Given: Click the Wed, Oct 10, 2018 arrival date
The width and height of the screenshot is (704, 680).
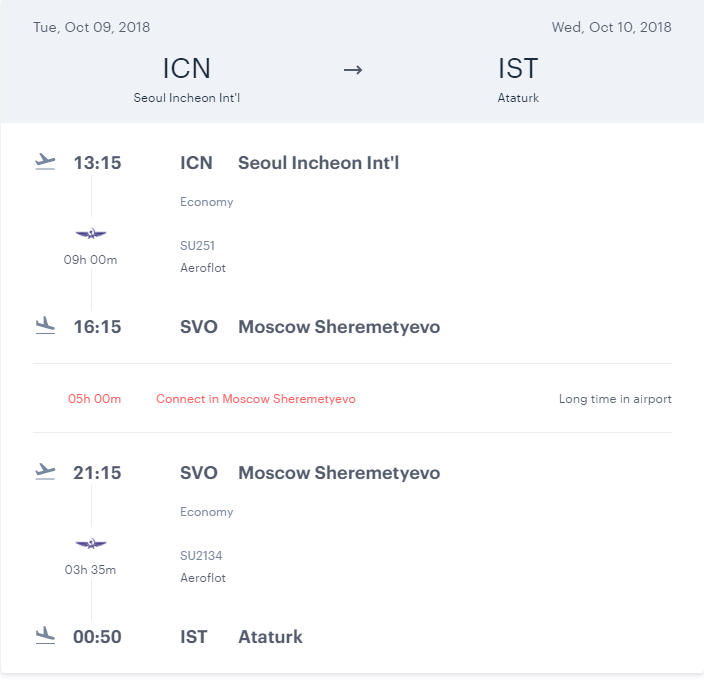Looking at the screenshot, I should click(x=611, y=27).
